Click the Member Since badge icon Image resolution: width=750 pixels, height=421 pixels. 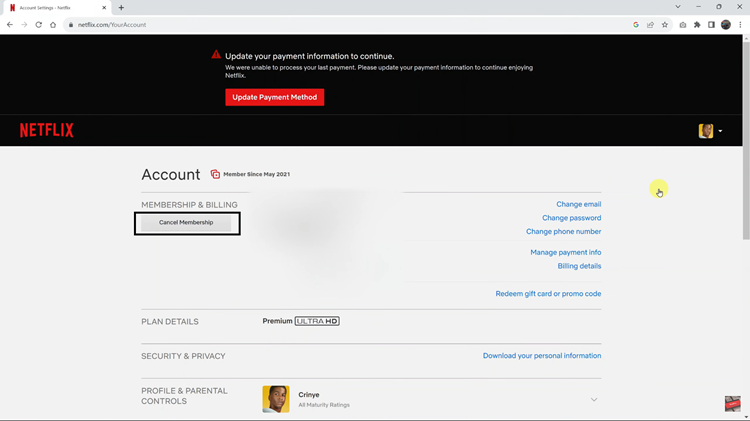click(215, 174)
